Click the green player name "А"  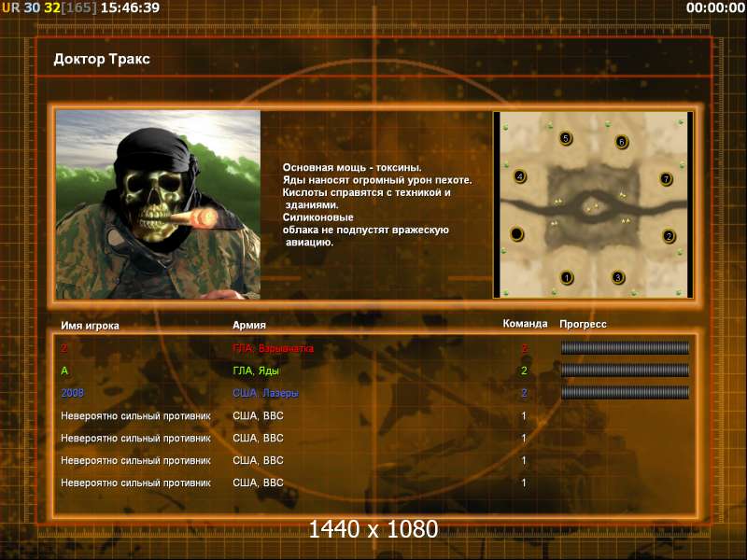click(64, 371)
